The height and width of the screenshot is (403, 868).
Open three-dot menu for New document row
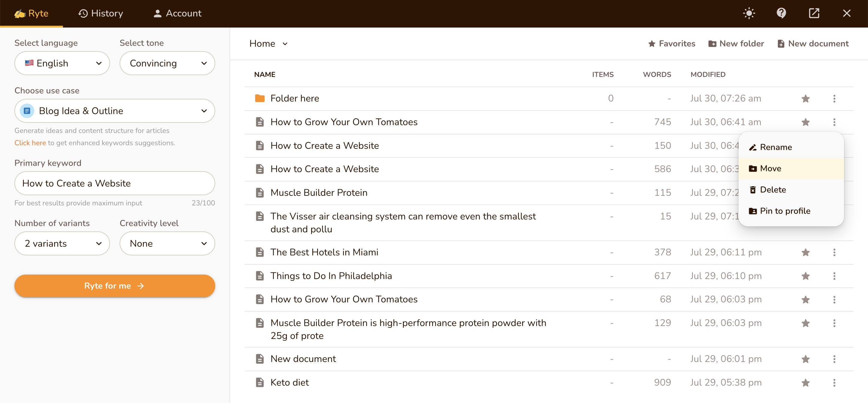click(x=834, y=359)
